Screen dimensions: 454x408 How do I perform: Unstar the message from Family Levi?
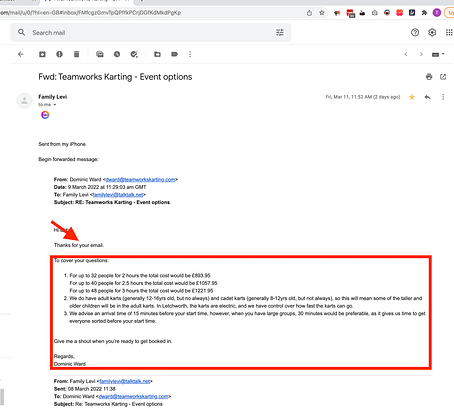[412, 97]
